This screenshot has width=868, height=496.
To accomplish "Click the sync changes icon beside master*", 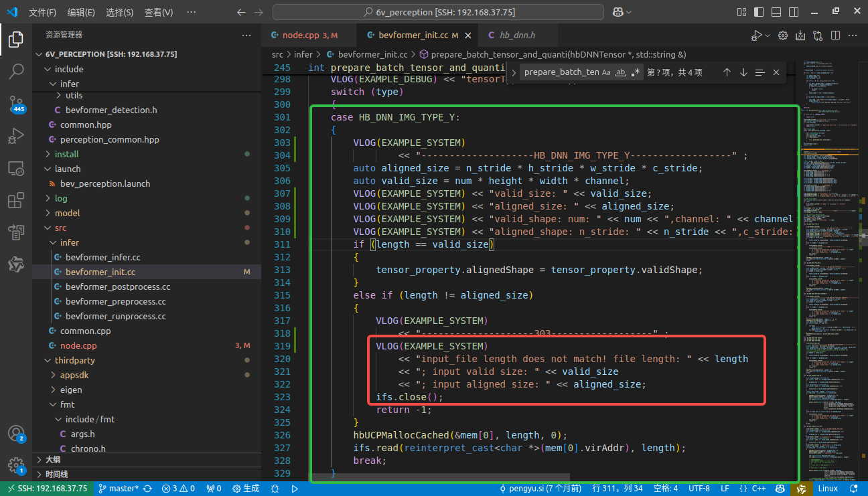I will click(x=147, y=489).
